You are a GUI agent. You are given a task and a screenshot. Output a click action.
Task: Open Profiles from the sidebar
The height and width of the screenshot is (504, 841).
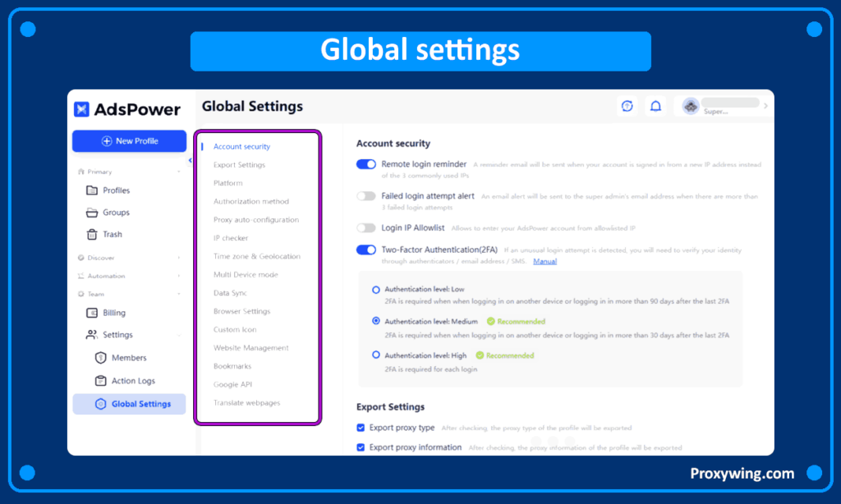click(x=116, y=190)
